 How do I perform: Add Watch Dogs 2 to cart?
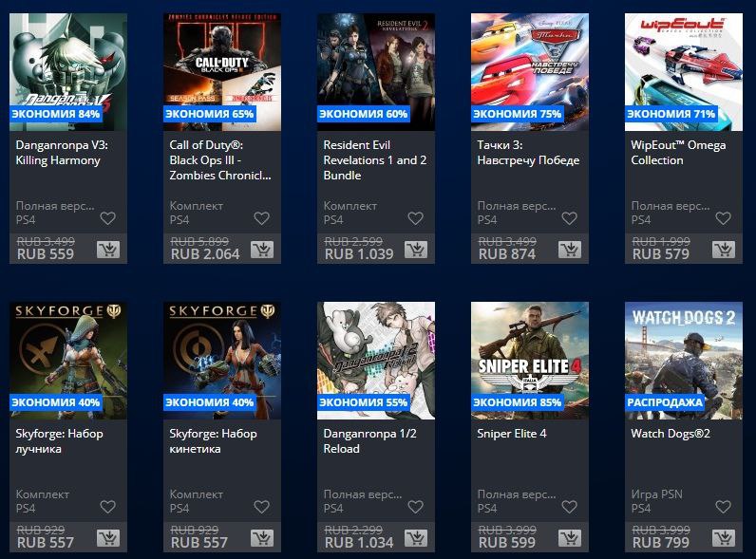click(x=723, y=538)
